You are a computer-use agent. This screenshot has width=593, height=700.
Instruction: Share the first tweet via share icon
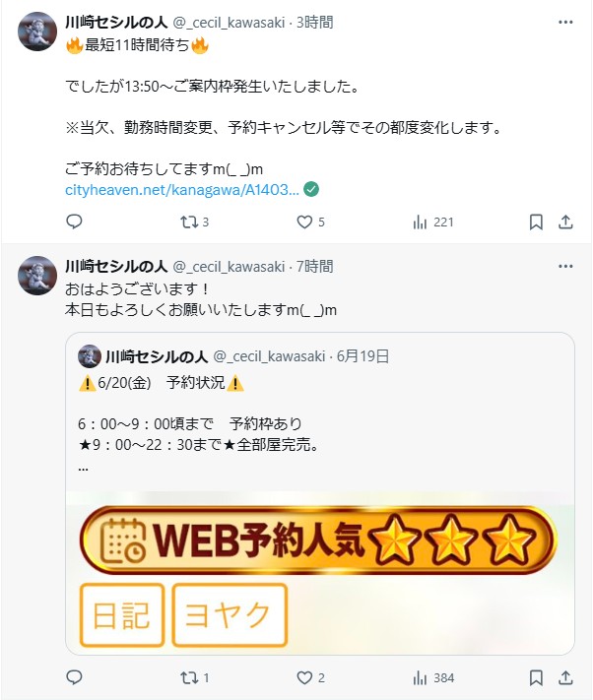565,222
